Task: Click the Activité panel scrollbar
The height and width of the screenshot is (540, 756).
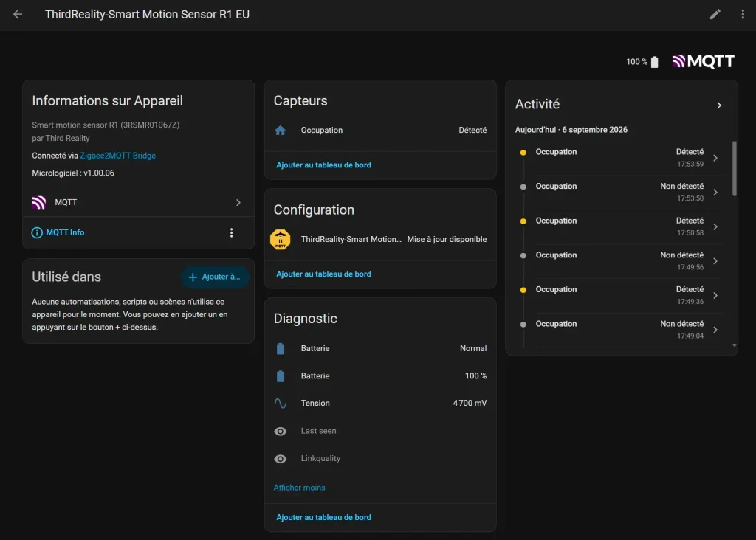Action: tap(735, 169)
